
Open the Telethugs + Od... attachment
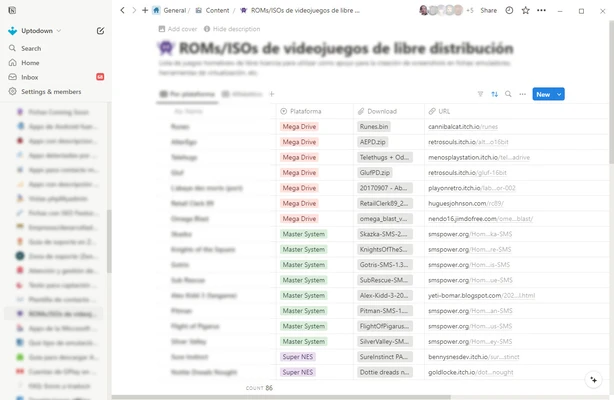[384, 157]
